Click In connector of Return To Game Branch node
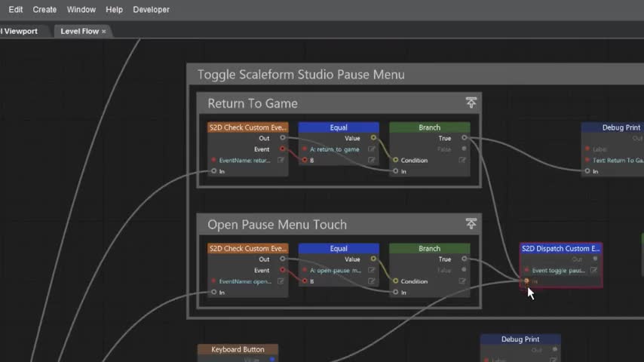The image size is (644, 362). coord(395,171)
